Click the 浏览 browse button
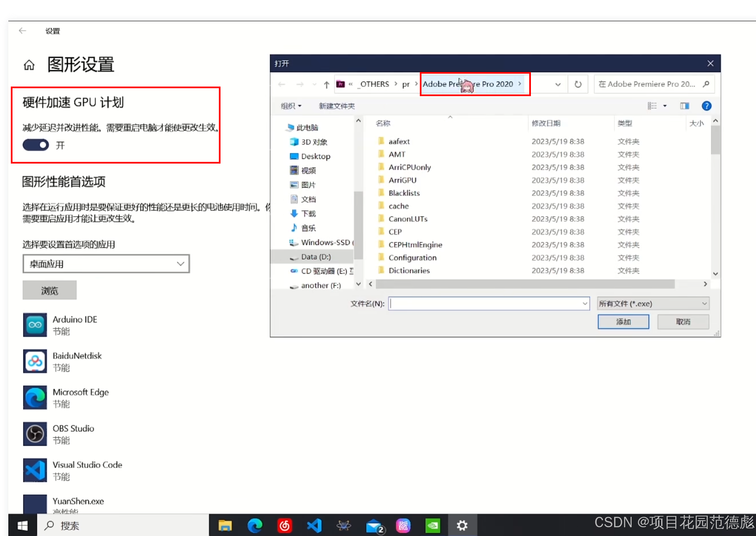 click(50, 290)
